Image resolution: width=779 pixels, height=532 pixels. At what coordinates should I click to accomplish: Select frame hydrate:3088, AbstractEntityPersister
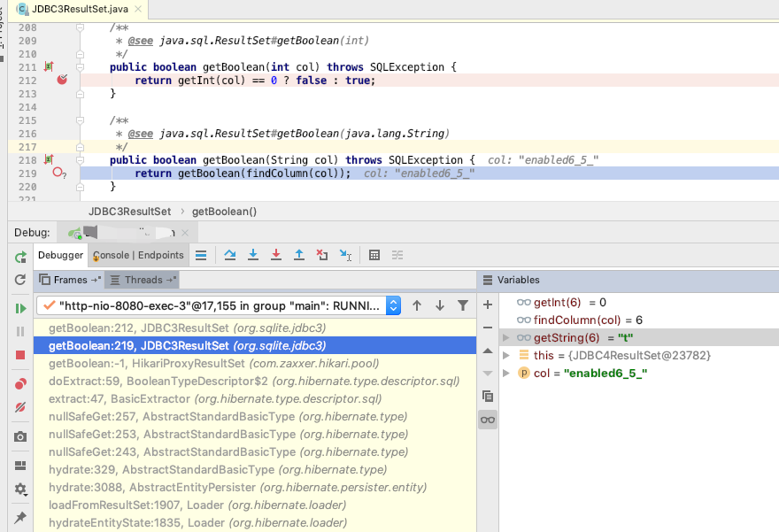coord(255,487)
